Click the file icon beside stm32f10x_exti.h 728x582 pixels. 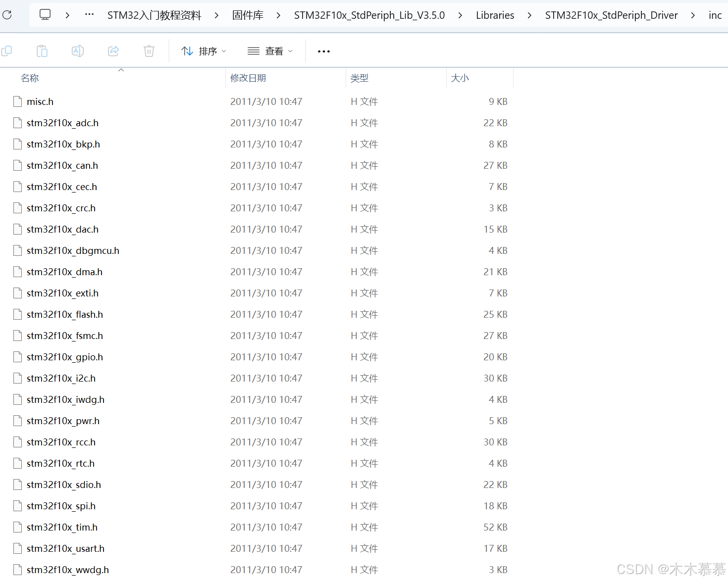click(18, 293)
